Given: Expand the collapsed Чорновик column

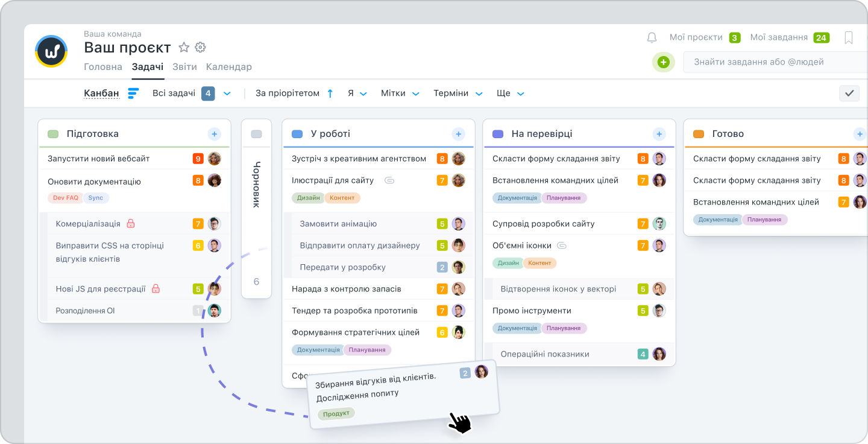Looking at the screenshot, I should coord(256,184).
